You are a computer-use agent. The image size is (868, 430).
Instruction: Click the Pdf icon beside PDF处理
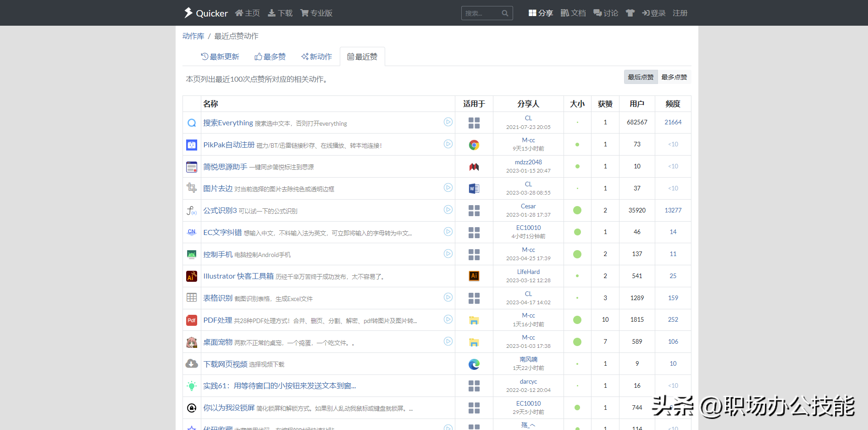point(192,320)
